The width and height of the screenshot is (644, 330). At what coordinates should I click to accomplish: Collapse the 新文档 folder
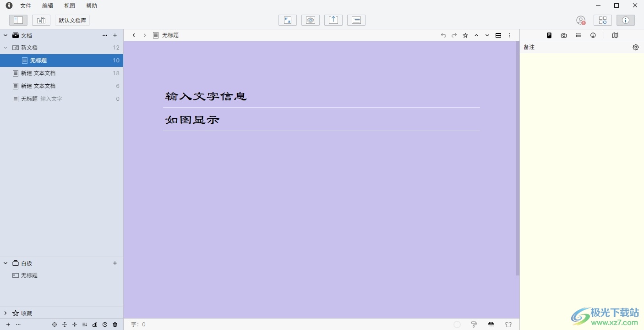click(5, 47)
